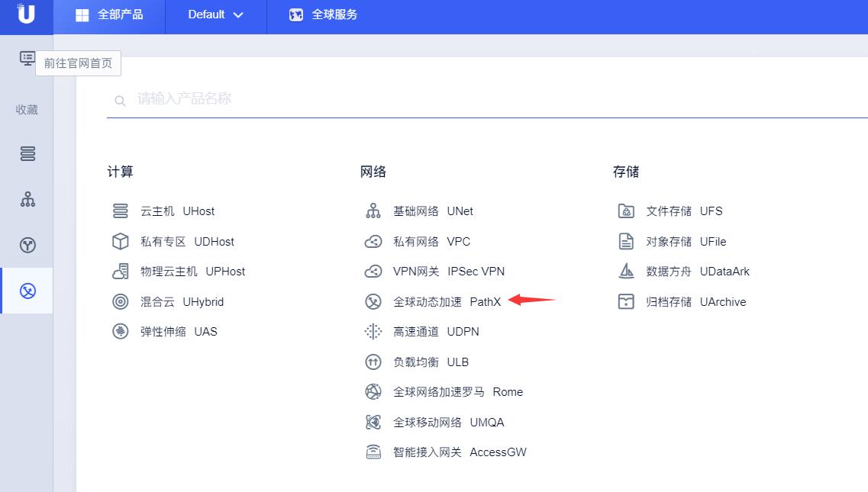This screenshot has width=868, height=492.
Task: Click the 存储 category heading
Action: [x=626, y=172]
